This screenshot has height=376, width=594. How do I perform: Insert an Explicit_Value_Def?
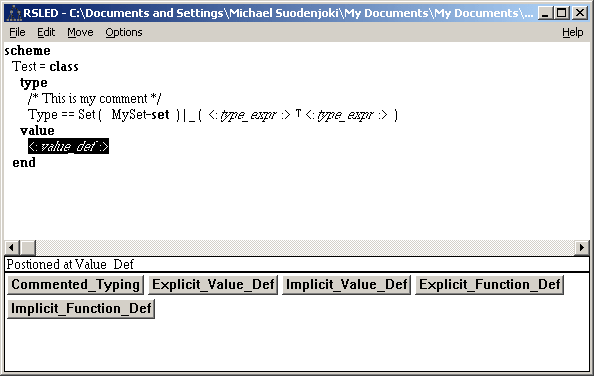coord(213,285)
